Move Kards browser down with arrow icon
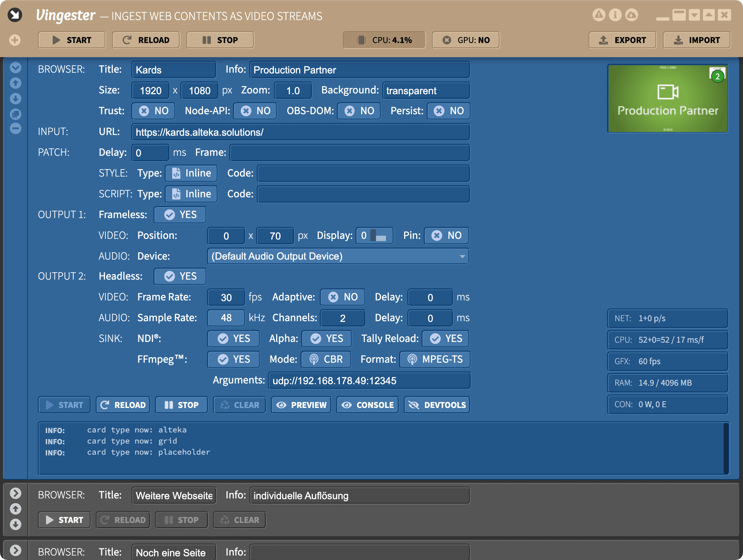743x560 pixels. pyautogui.click(x=15, y=99)
